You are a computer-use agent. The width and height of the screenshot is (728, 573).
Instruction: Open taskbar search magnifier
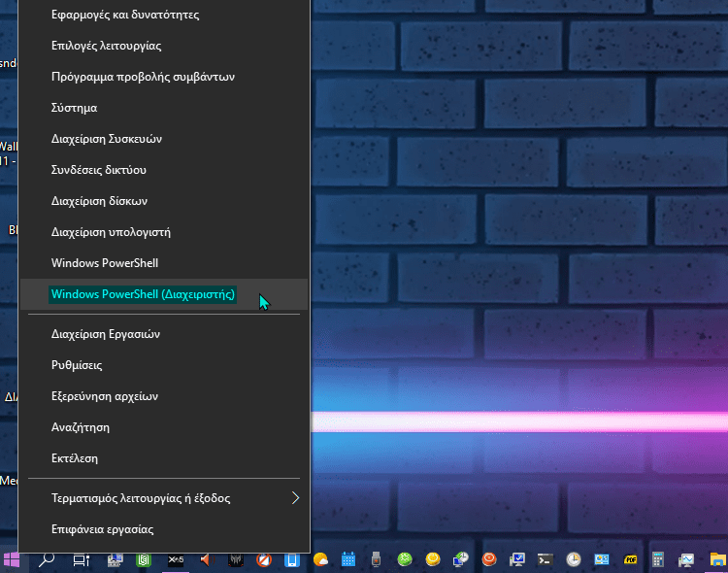47,560
